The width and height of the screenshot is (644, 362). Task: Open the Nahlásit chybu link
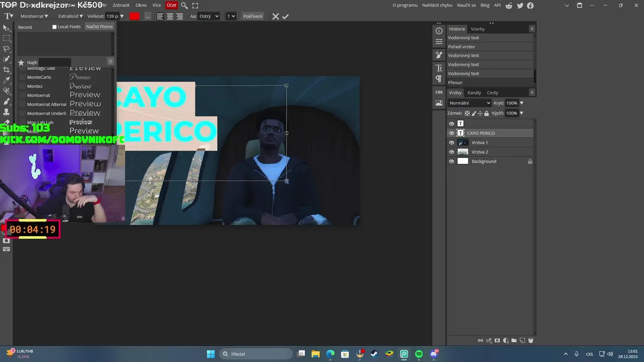(x=437, y=5)
